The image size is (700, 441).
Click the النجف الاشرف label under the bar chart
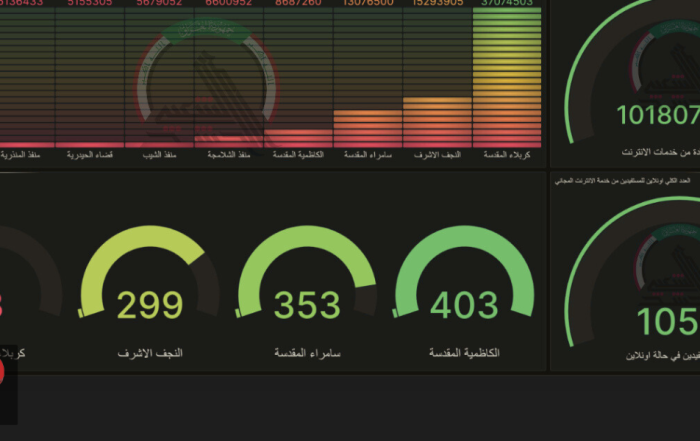coord(437,155)
